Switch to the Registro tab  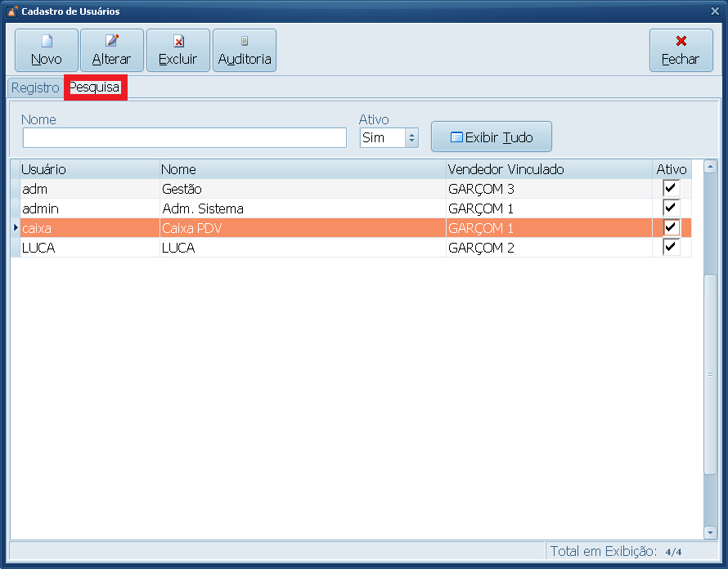click(35, 87)
